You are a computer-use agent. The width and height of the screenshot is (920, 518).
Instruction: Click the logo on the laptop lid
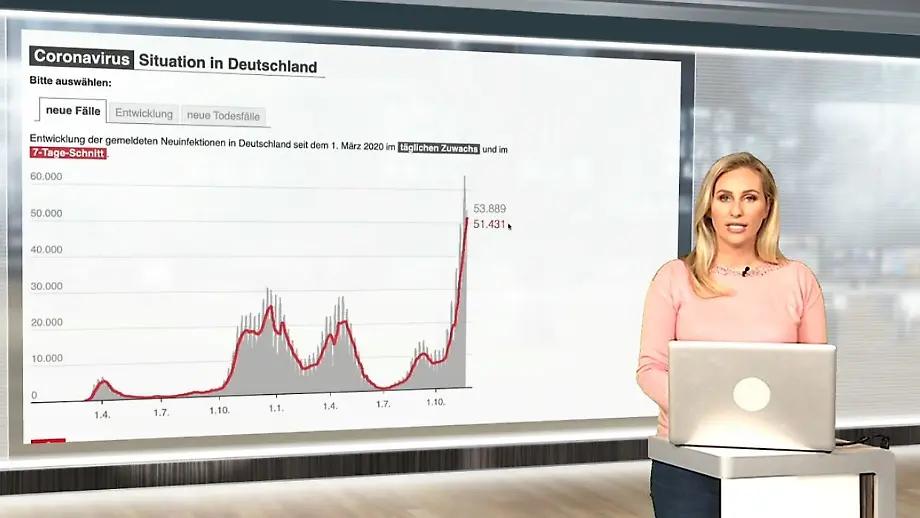(x=751, y=394)
